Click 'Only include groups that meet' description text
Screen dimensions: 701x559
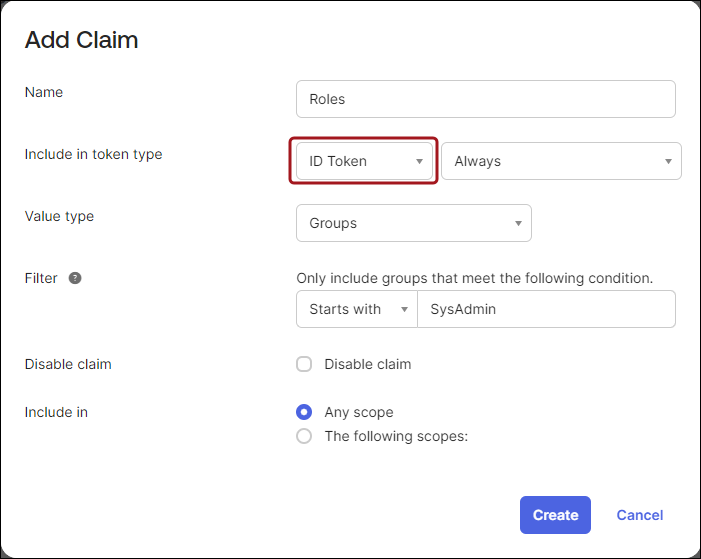click(x=474, y=278)
